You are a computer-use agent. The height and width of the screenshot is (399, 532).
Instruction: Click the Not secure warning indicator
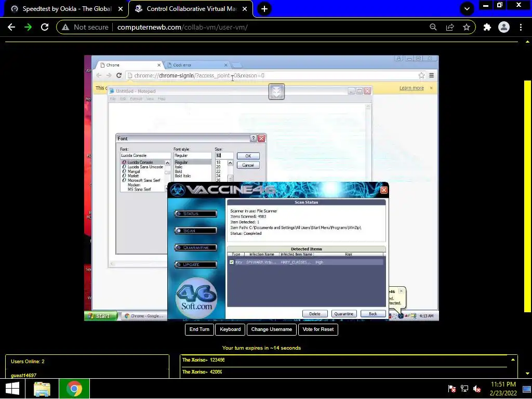point(86,27)
